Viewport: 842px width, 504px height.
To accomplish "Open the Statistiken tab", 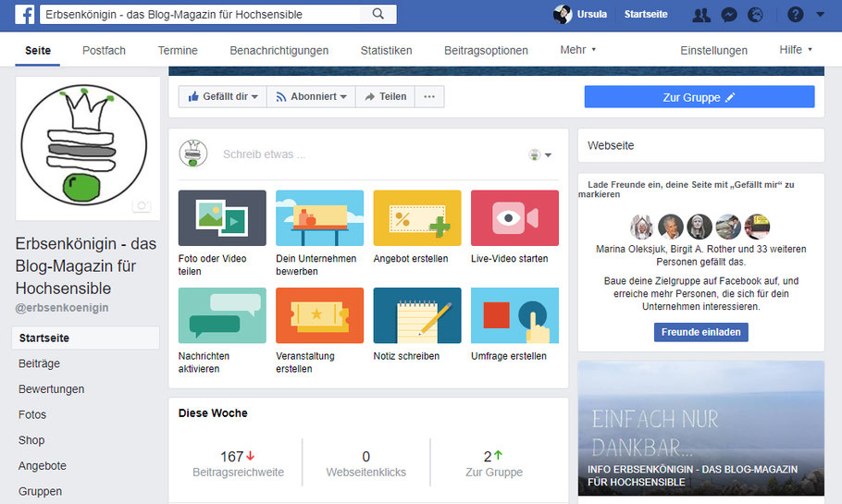I will (386, 51).
